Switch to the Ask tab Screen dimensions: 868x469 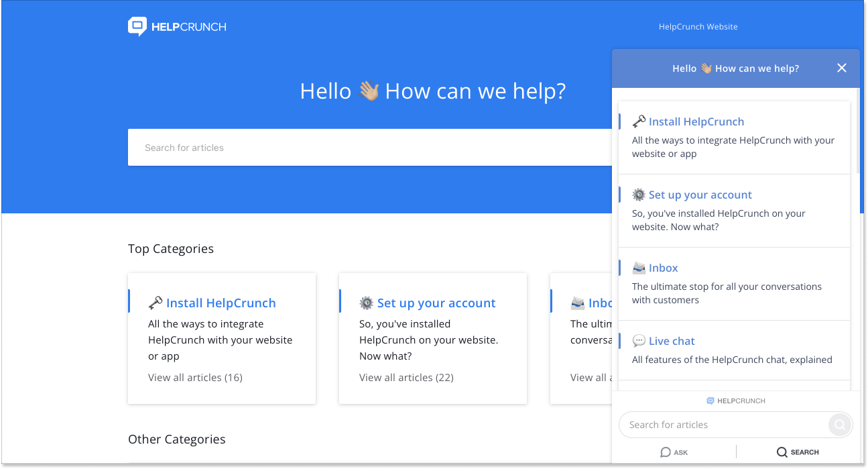(674, 452)
